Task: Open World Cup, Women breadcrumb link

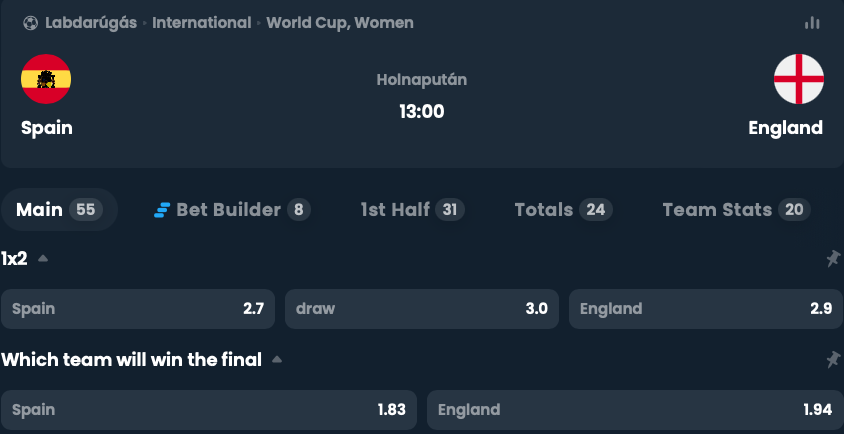Action: 340,23
